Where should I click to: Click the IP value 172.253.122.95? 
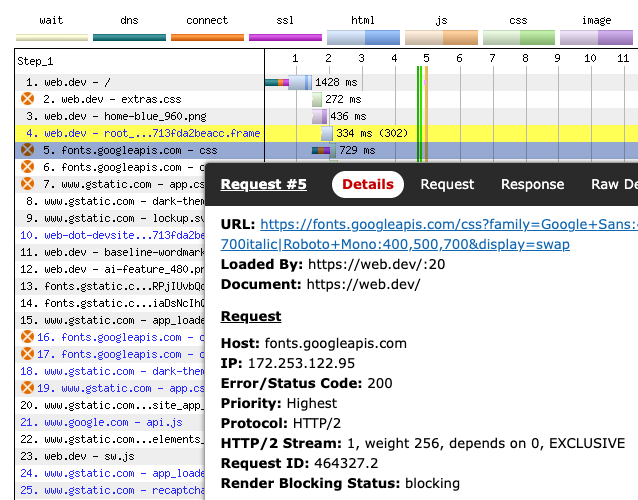pyautogui.click(x=302, y=363)
